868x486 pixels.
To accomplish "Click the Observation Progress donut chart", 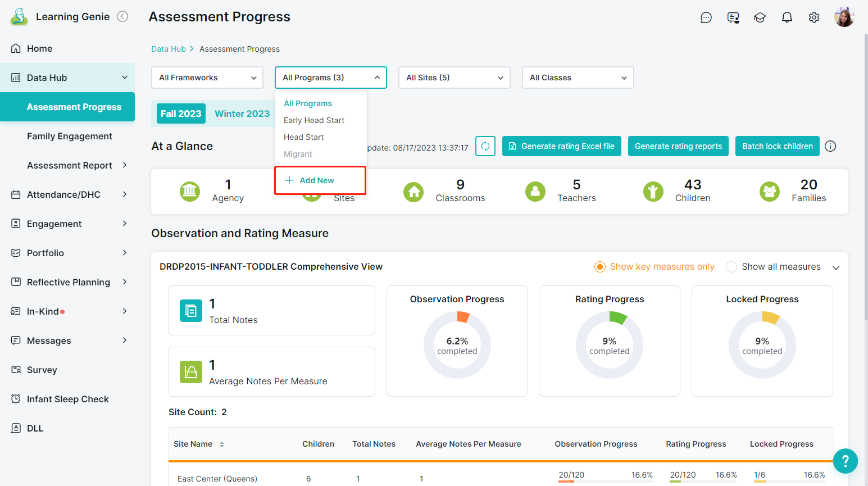I will point(457,345).
